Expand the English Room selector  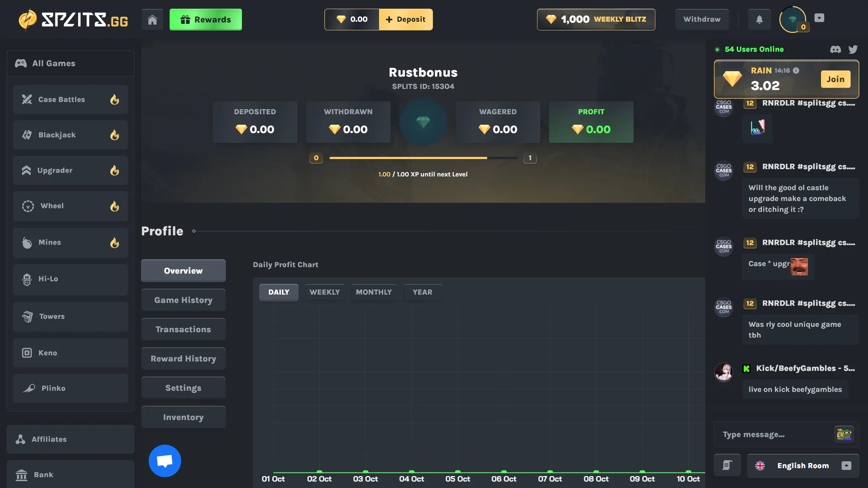coord(803,466)
